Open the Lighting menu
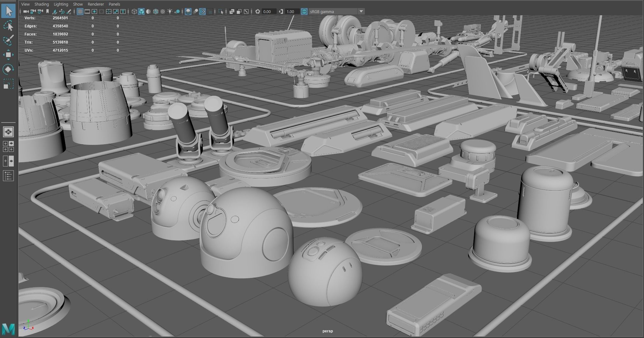Image resolution: width=644 pixels, height=338 pixels. tap(61, 4)
